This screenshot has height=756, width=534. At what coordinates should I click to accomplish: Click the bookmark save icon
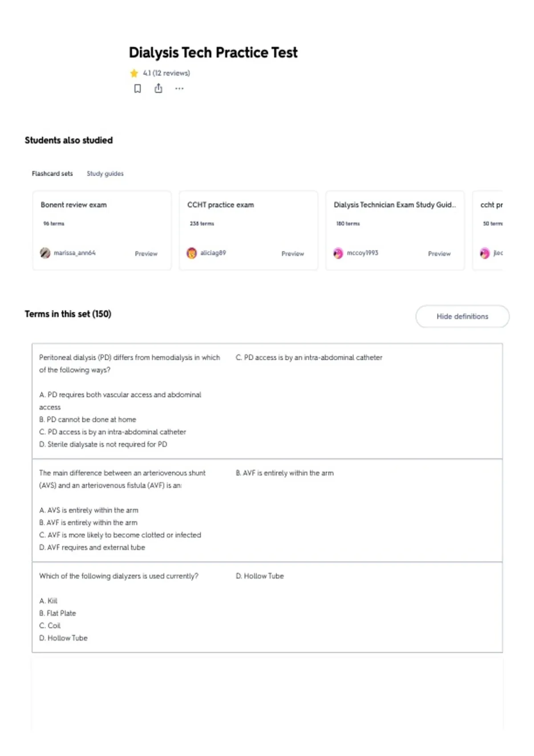click(138, 88)
